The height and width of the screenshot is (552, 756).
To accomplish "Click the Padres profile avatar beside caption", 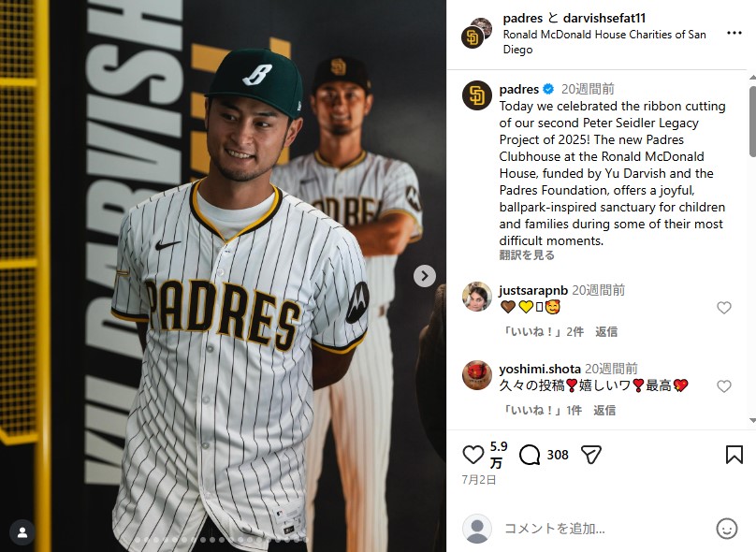I will pos(477,95).
